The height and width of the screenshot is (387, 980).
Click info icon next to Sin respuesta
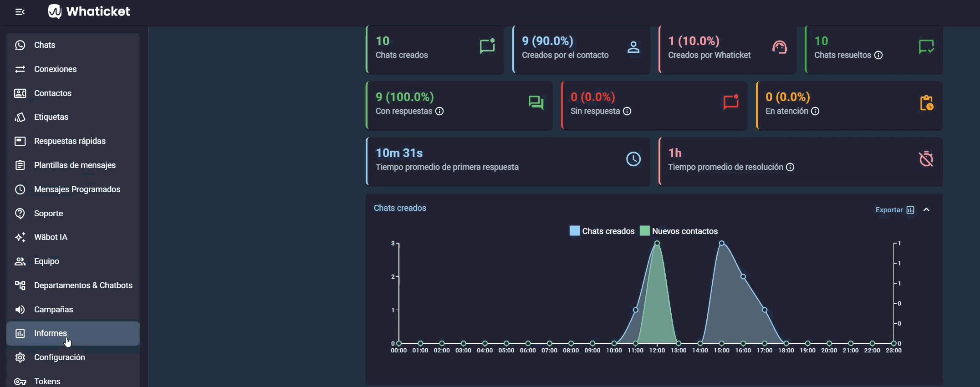(x=627, y=111)
